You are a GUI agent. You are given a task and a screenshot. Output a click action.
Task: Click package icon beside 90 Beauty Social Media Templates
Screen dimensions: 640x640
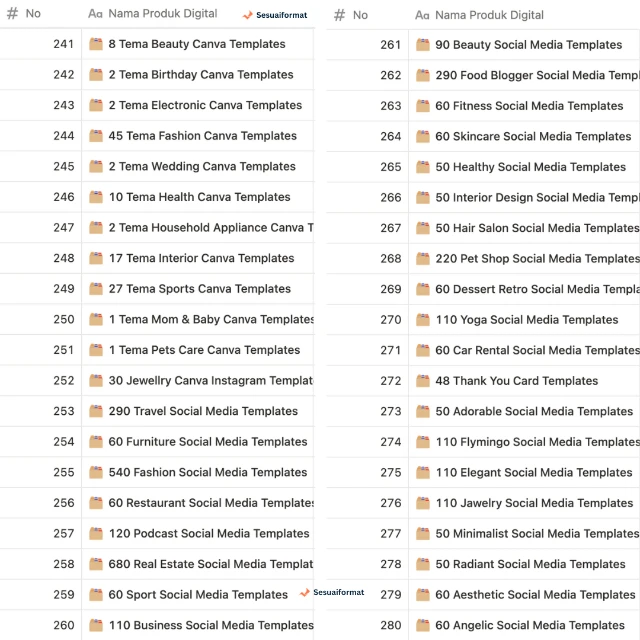tap(423, 45)
